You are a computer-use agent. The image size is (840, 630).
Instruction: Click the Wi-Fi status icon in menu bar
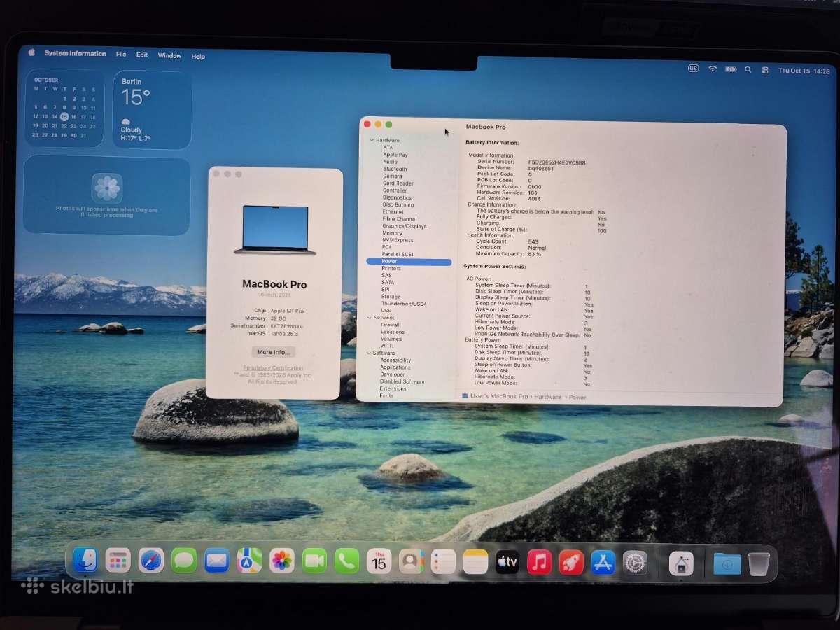pyautogui.click(x=713, y=69)
